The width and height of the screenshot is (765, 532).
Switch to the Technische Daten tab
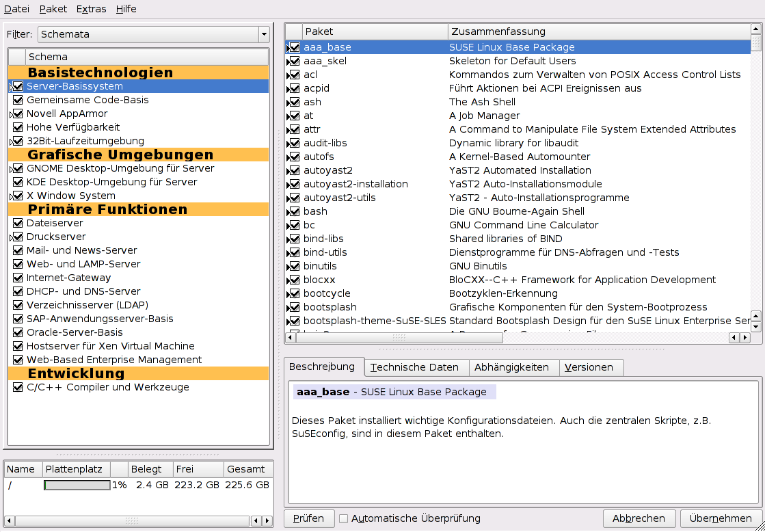point(414,367)
